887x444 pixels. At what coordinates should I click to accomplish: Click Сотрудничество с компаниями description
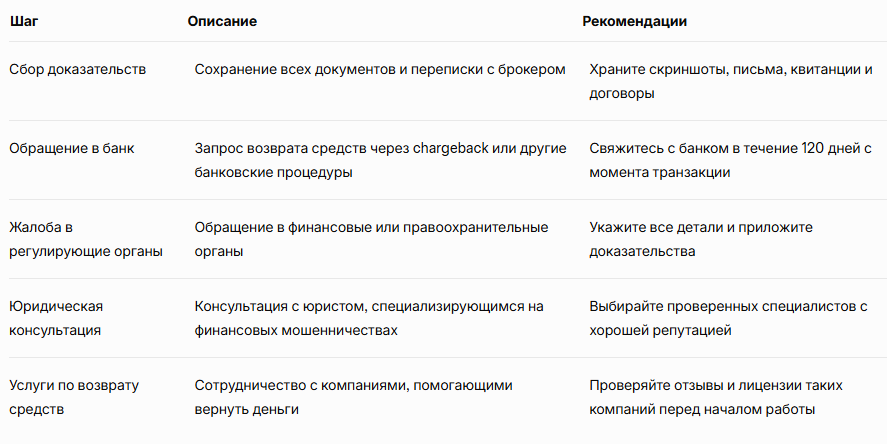[354, 398]
